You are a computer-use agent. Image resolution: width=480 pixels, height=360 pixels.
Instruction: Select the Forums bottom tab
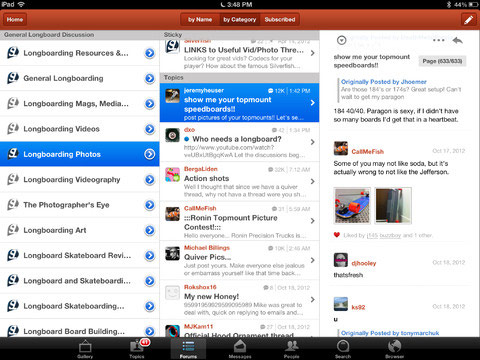[x=188, y=349]
